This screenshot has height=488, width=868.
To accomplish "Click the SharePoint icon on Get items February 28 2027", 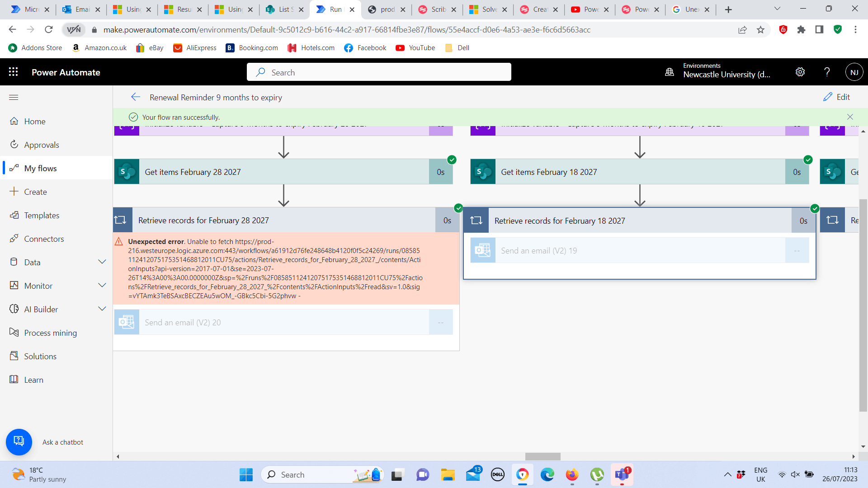I will point(127,172).
